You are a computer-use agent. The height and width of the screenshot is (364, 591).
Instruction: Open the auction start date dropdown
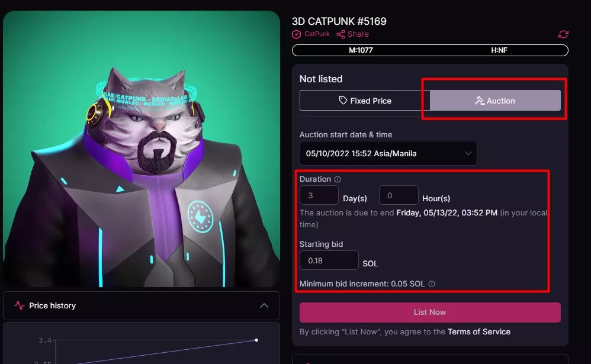click(388, 153)
